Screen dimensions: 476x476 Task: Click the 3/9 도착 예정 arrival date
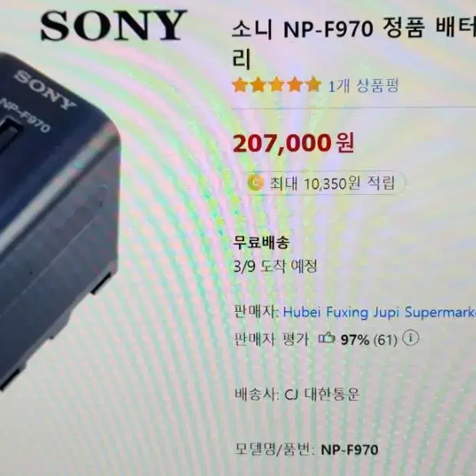[x=276, y=266]
